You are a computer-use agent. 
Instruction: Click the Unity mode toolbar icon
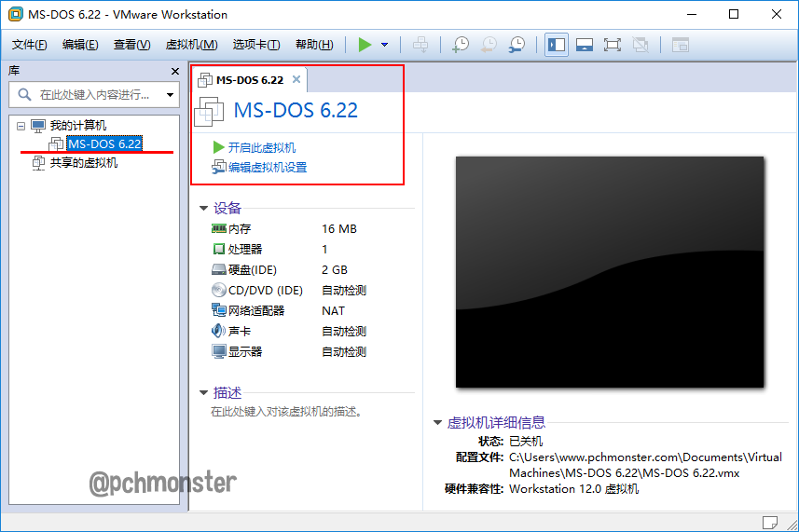(640, 45)
